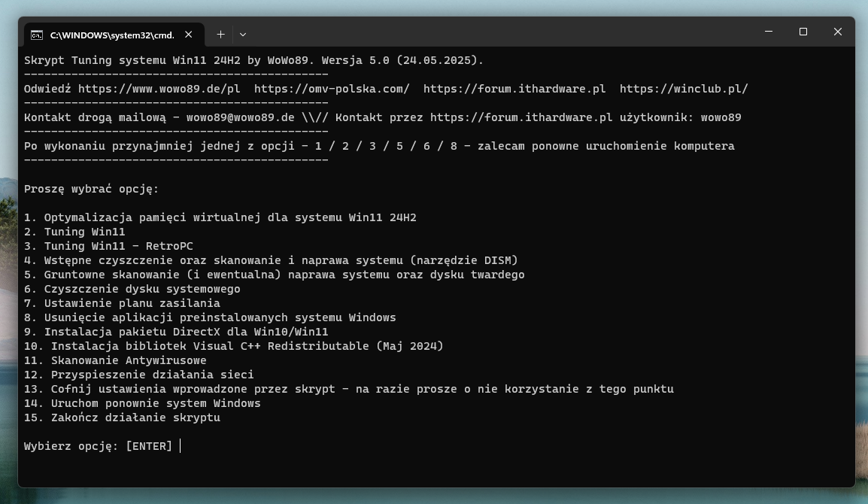Click option 9 'Instalacja pakietu DirectX'
This screenshot has height=504, width=868.
click(176, 332)
